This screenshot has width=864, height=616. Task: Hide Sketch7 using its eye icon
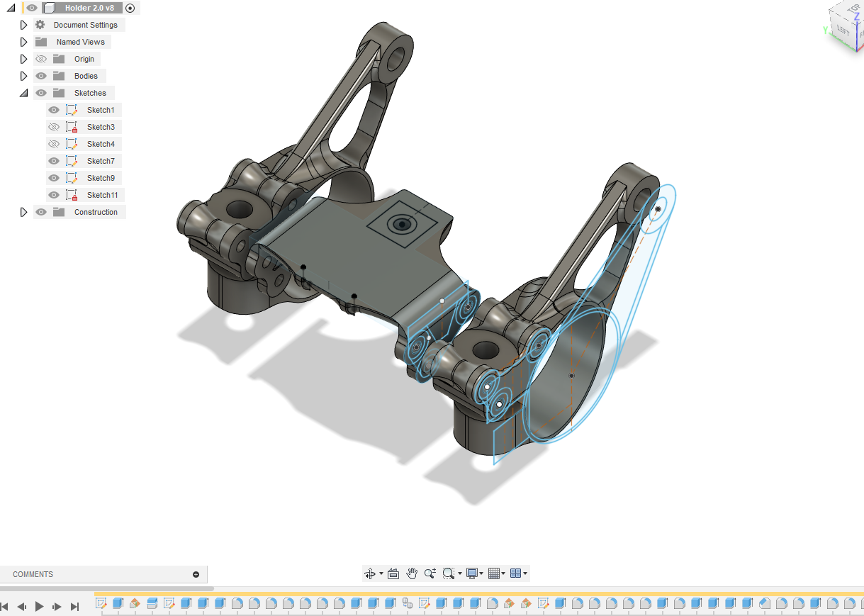(x=53, y=161)
